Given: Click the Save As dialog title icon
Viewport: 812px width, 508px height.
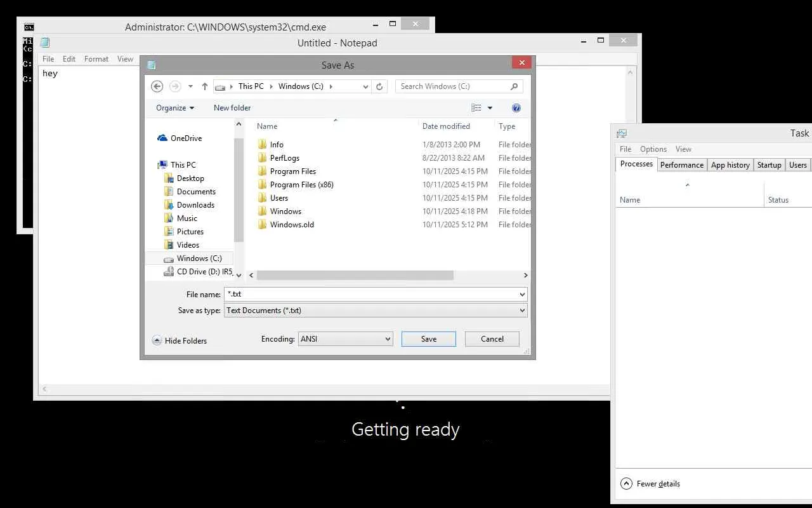Looking at the screenshot, I should 151,65.
